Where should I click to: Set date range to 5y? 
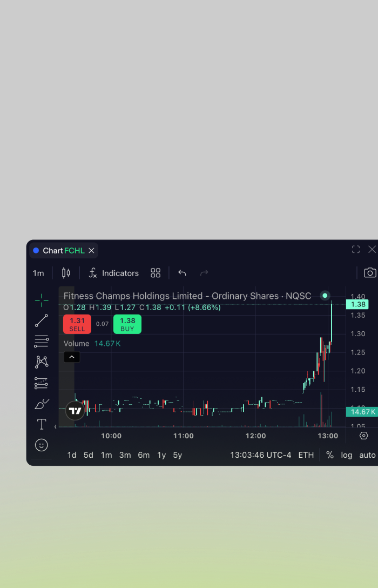coord(178,455)
